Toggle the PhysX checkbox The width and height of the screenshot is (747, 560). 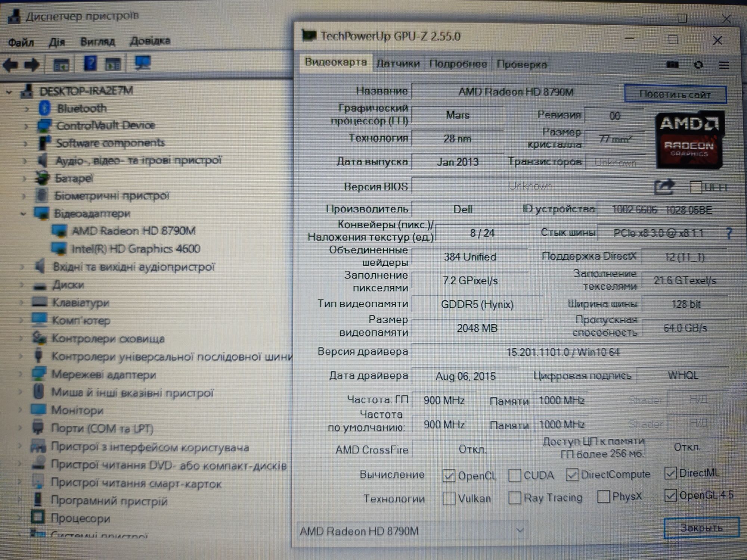coord(603,497)
